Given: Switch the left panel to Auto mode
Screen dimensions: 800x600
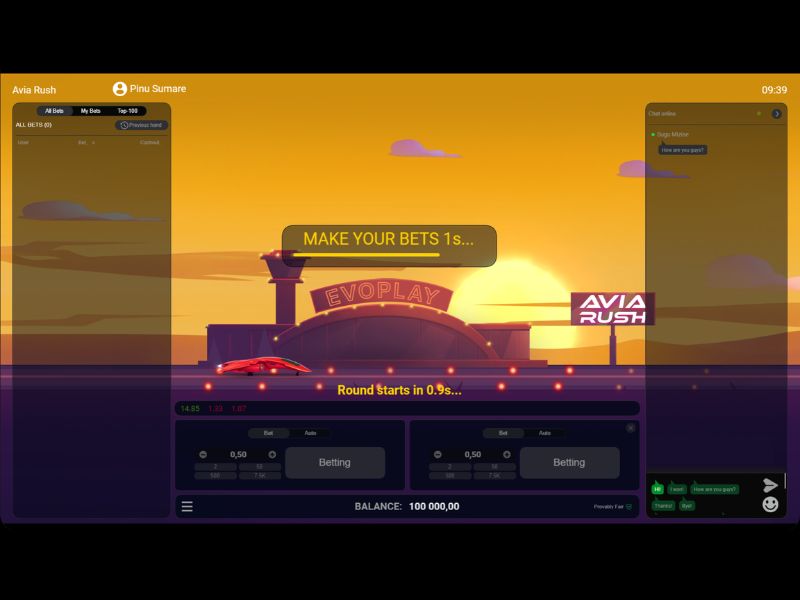Looking at the screenshot, I should pos(310,433).
